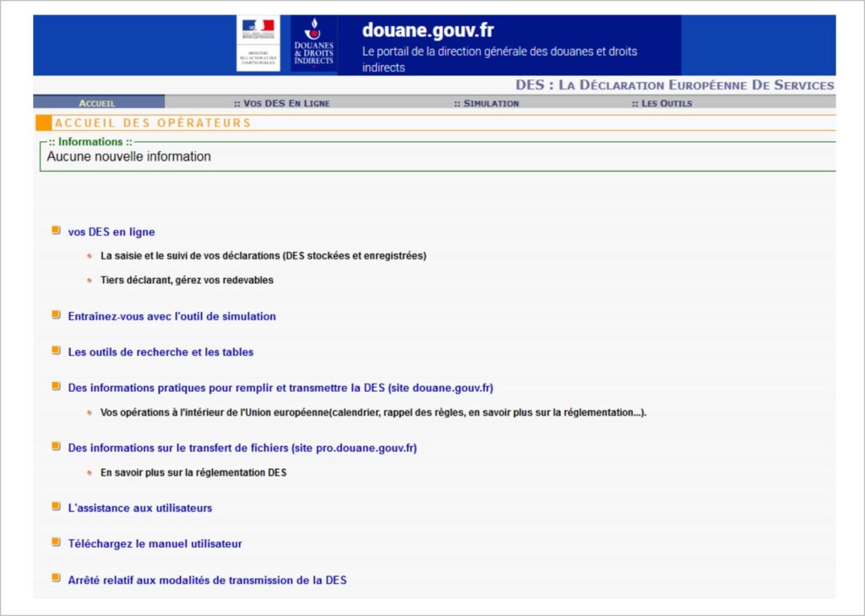Click the bullet icon beside Les outils de recherche
Viewport: 865px width, 616px height.
point(56,350)
